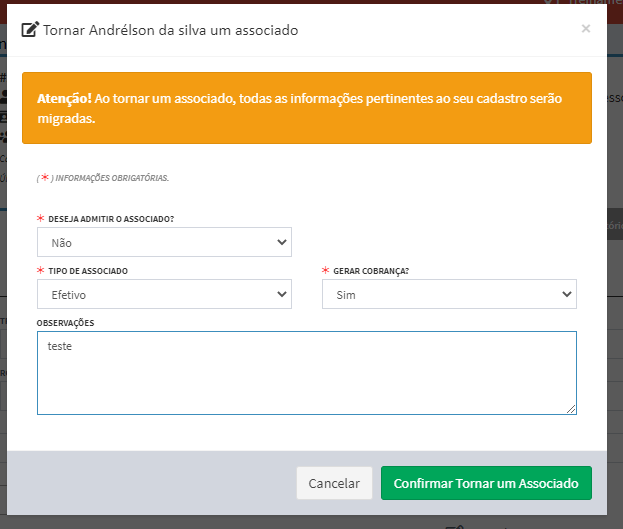
Task: Focus the Observações text area containing 'teste'
Action: coord(306,372)
